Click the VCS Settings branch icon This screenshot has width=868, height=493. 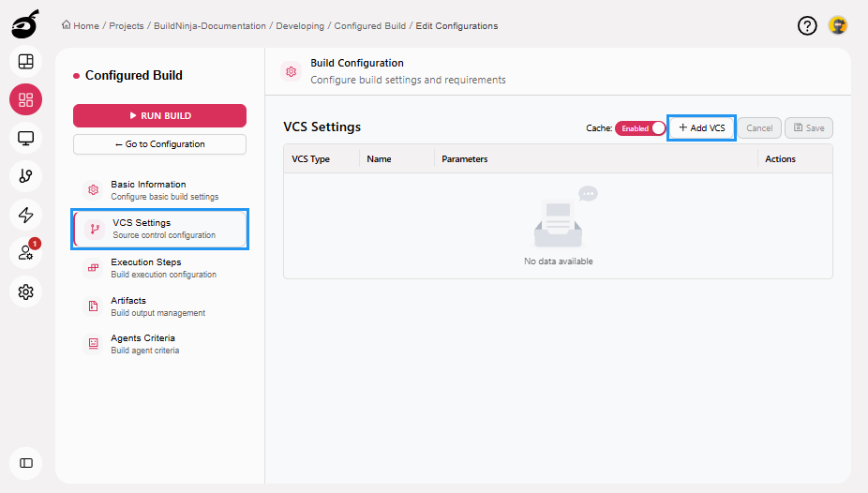pos(96,229)
